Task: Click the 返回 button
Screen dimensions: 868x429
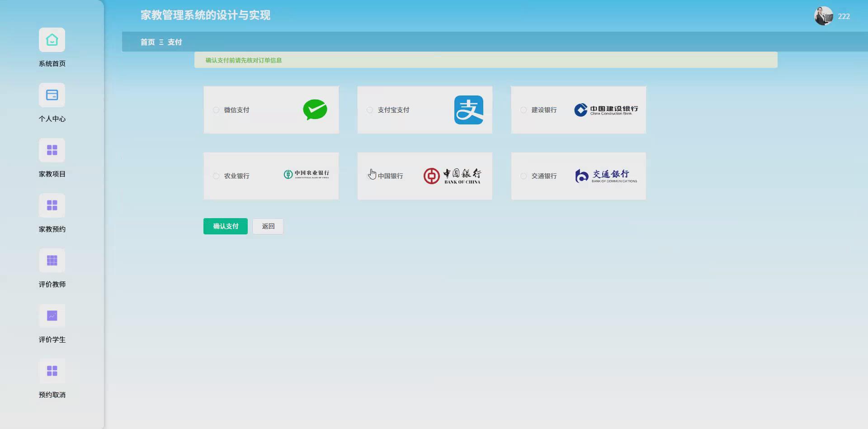Action: click(268, 226)
